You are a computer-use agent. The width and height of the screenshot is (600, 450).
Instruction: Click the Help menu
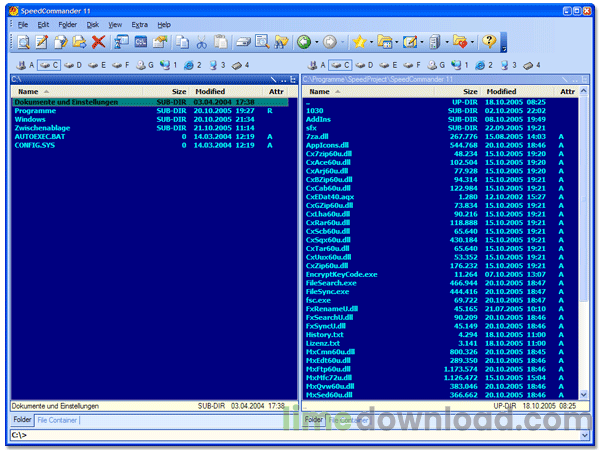click(164, 25)
